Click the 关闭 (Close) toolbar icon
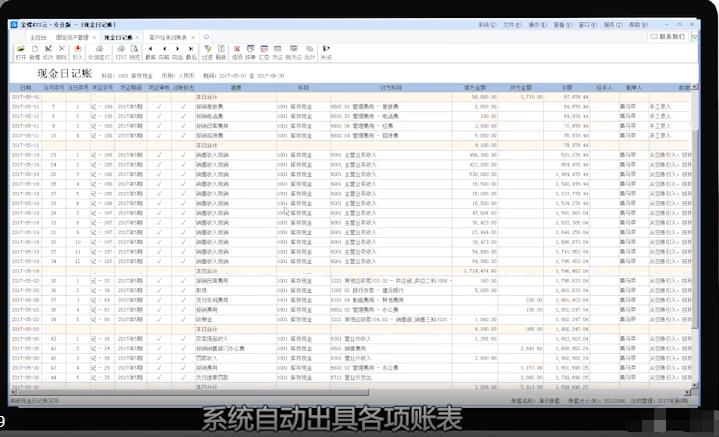 326,52
